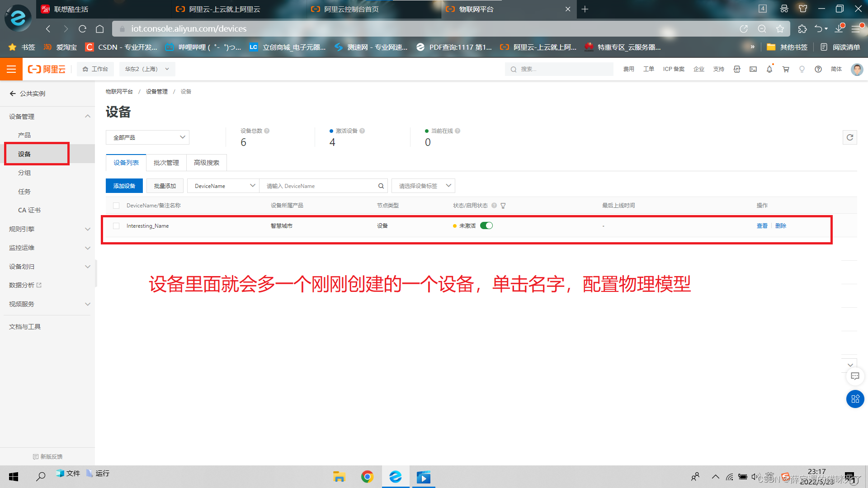The width and height of the screenshot is (868, 488).
Task: Refresh the device list with refresh icon
Action: tap(850, 137)
